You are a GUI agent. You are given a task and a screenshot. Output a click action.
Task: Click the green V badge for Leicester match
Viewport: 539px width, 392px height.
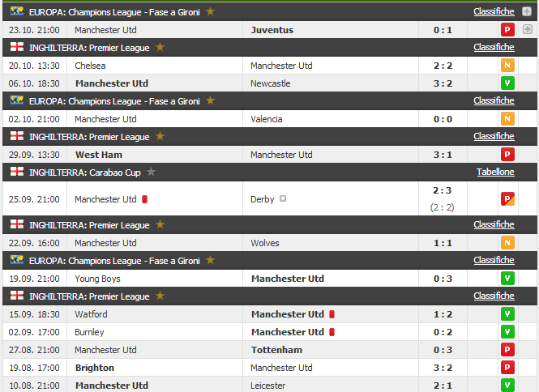tap(507, 385)
